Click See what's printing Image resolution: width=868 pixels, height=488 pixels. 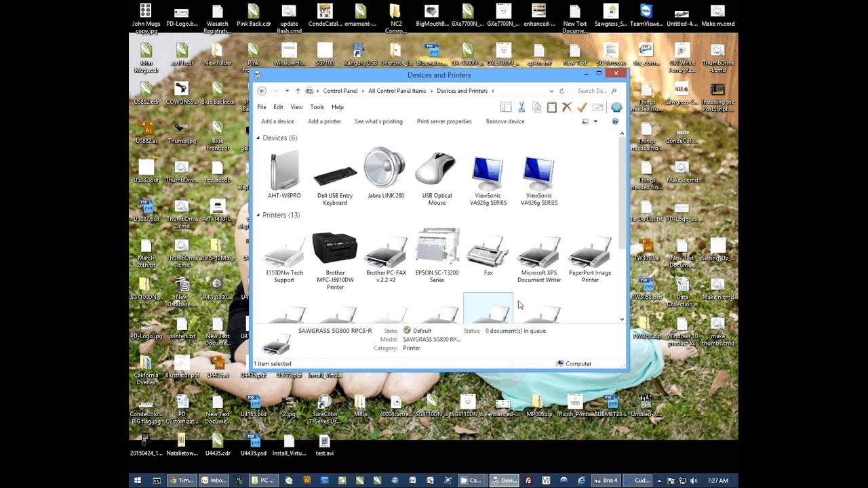[378, 121]
